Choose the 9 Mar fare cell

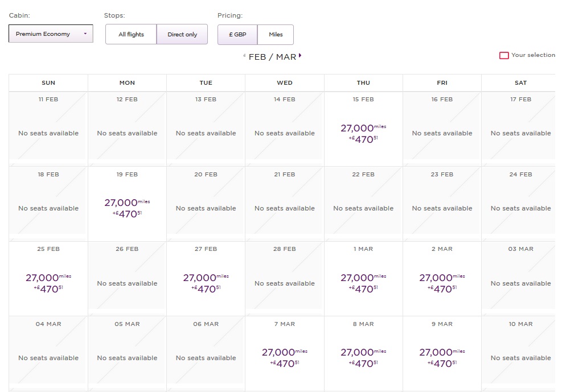coord(442,356)
